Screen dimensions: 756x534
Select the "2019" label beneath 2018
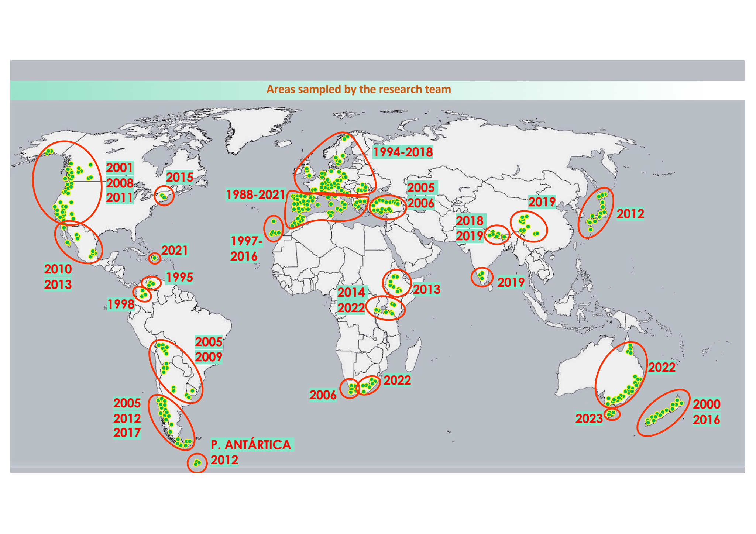[470, 236]
